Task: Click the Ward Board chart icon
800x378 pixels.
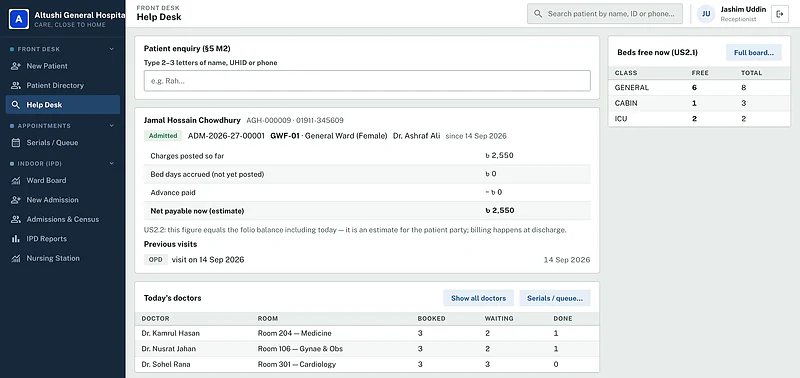Action: click(x=16, y=180)
